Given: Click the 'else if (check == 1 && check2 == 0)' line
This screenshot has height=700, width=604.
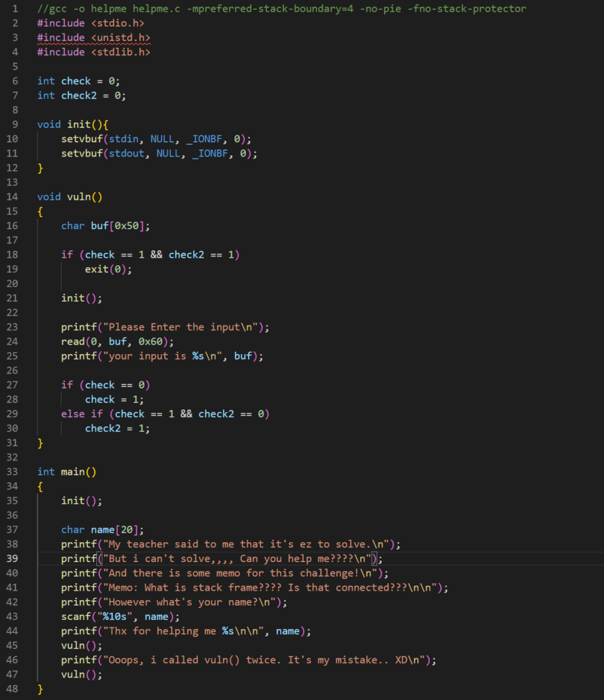Looking at the screenshot, I should pyautogui.click(x=165, y=414).
